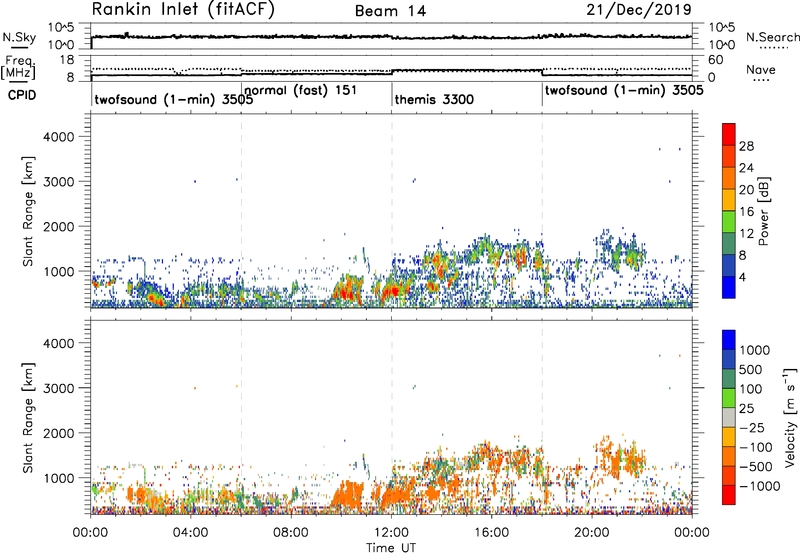
Task: Click the '3000' range tick of velocity panel
Action: 58,388
